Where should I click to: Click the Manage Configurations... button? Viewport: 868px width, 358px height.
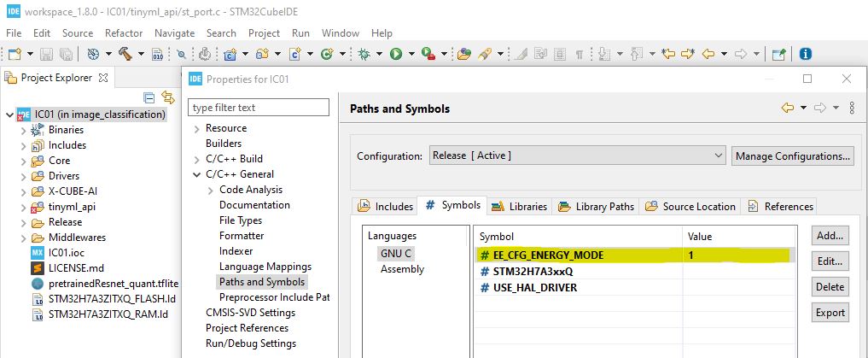[x=793, y=156]
